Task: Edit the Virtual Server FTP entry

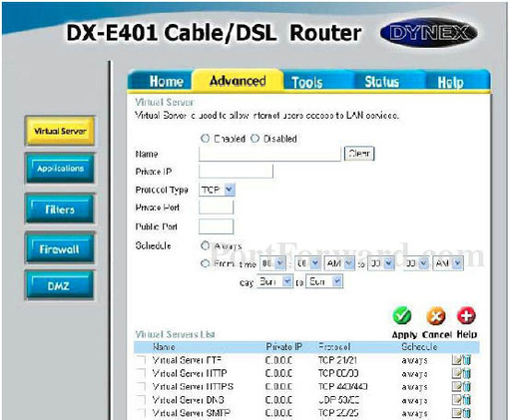Action: pyautogui.click(x=457, y=360)
